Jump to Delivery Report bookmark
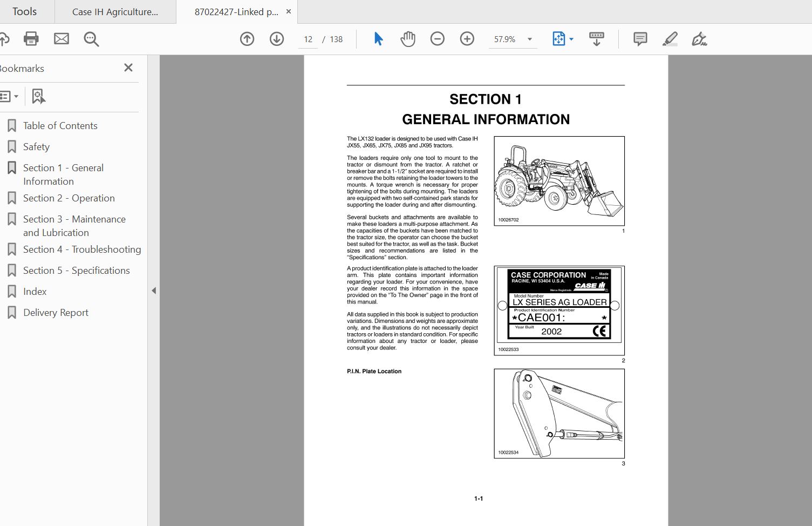This screenshot has height=526, width=812. pos(56,313)
